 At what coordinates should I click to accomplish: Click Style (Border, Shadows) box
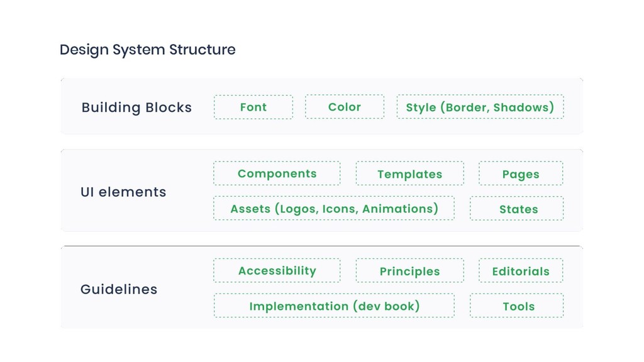(x=480, y=107)
